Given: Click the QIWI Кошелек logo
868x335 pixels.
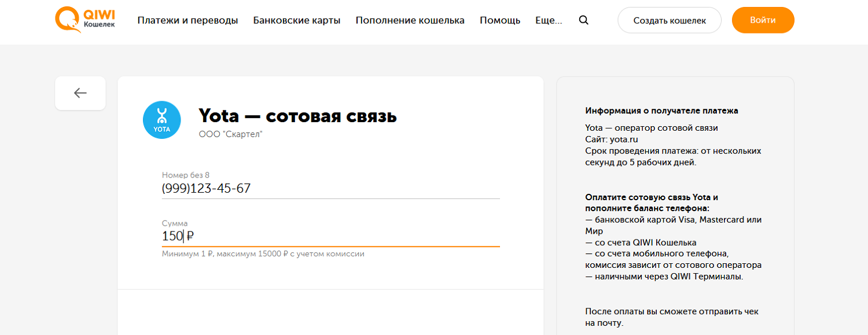Looking at the screenshot, I should click(85, 20).
